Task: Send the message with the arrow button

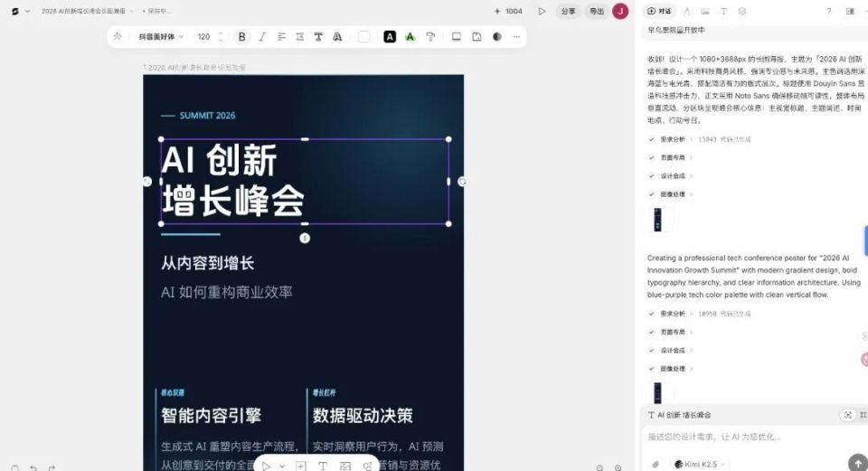Action: [857, 463]
